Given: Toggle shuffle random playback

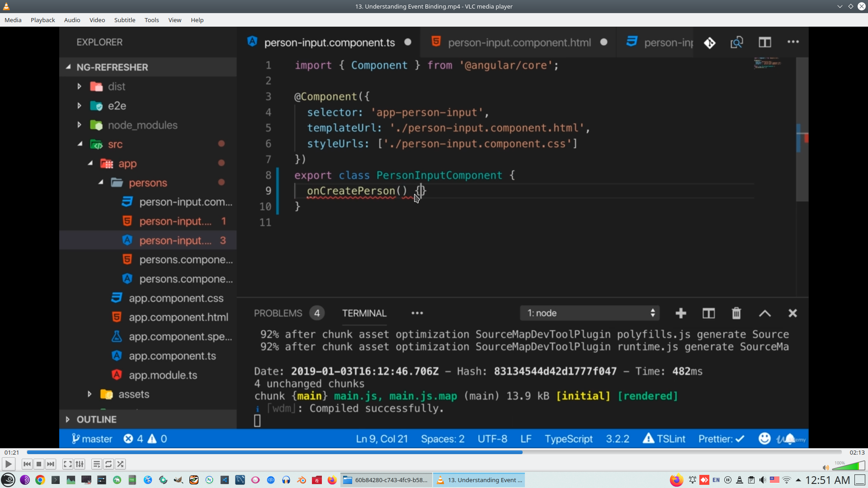Looking at the screenshot, I should (x=120, y=464).
